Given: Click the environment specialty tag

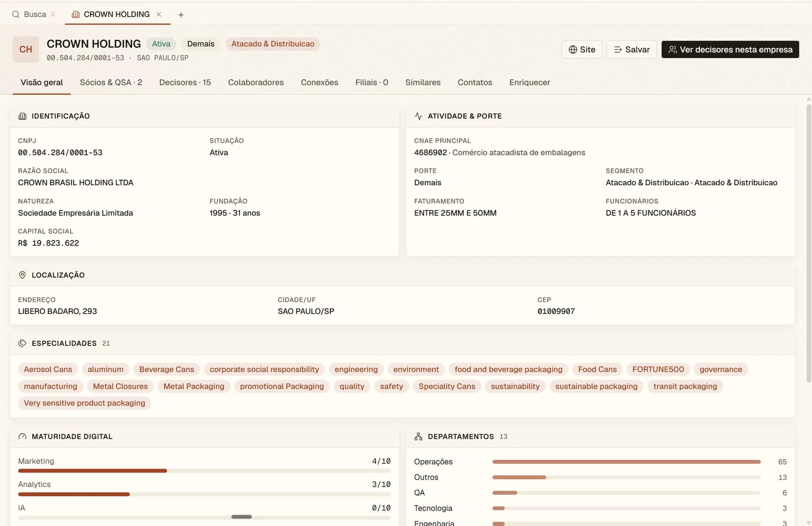Looking at the screenshot, I should 416,369.
